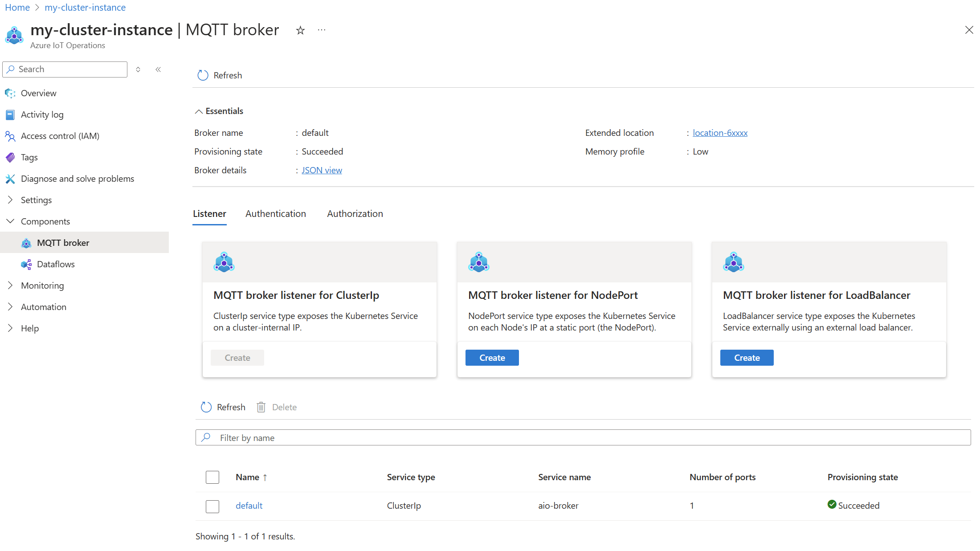Screen dimensions: 980x551
Task: Click the Access control IAM icon
Action: 9,135
